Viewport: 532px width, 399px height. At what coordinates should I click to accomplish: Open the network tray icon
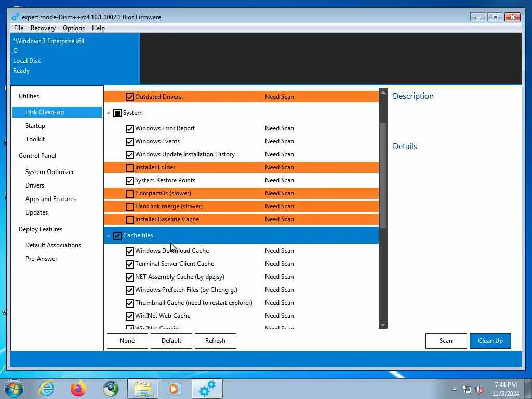[x=467, y=390]
